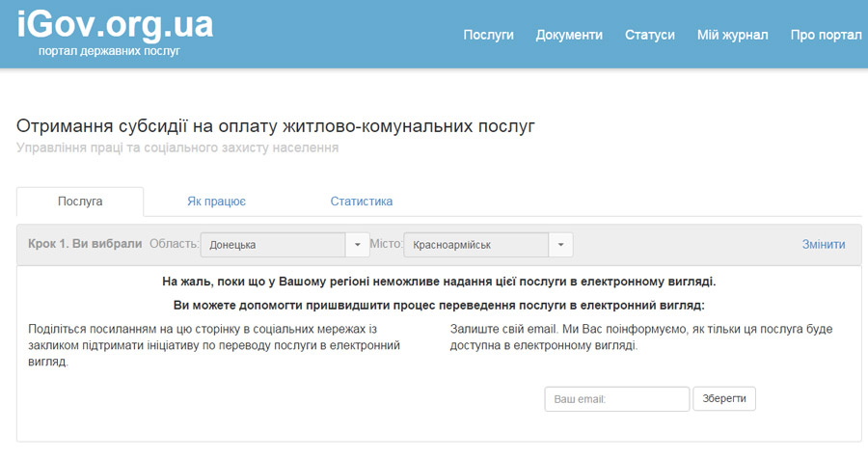The image size is (868, 458).
Task: Expand the Область dropdown arrow
Action: 357,245
